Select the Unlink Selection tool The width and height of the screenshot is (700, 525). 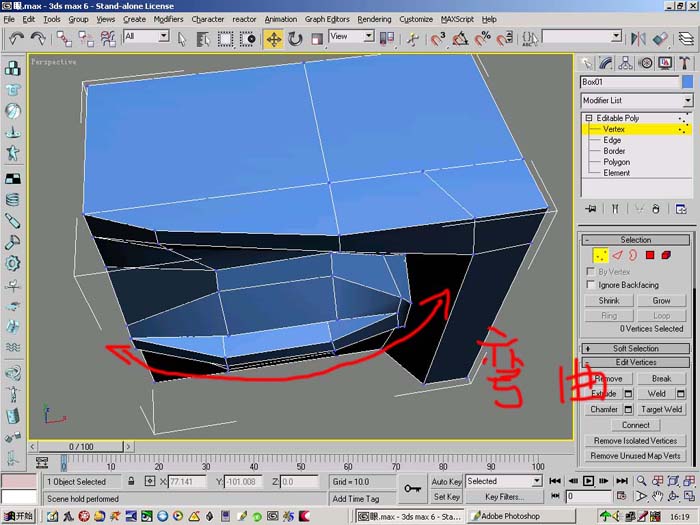[86, 39]
